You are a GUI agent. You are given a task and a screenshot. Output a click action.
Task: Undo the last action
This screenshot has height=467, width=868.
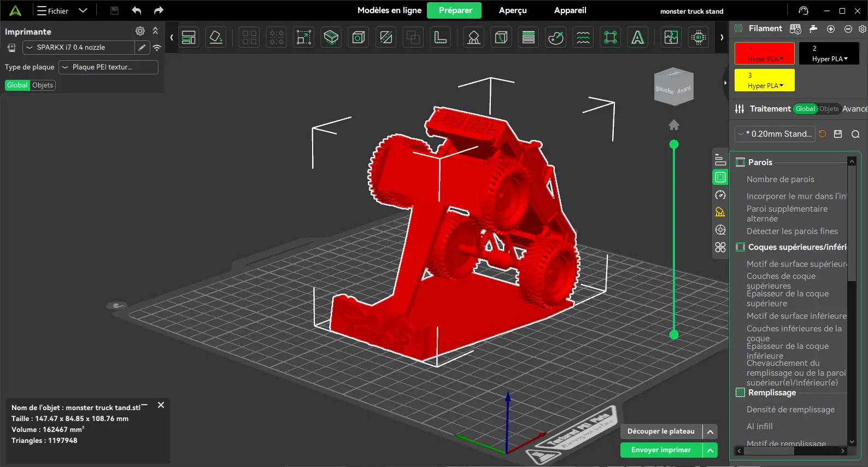click(x=136, y=10)
